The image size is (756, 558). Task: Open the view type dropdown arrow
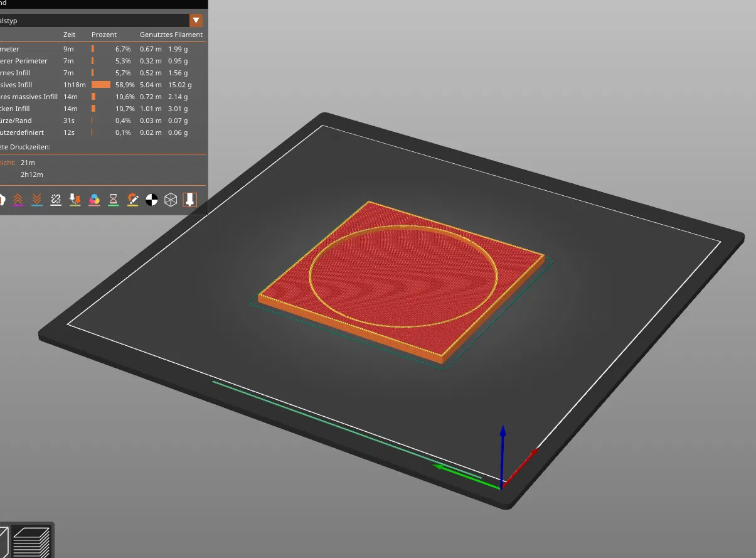[x=196, y=21]
